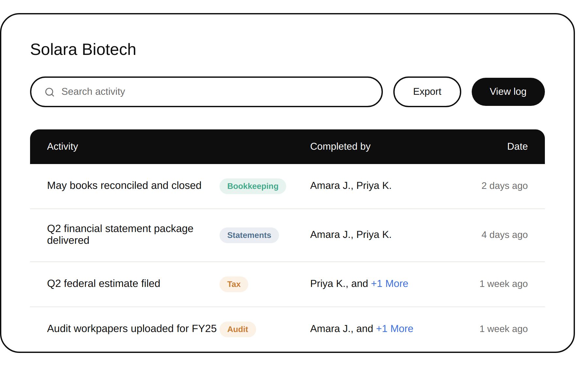Click the Export button
This screenshot has height=366, width=588.
427,92
